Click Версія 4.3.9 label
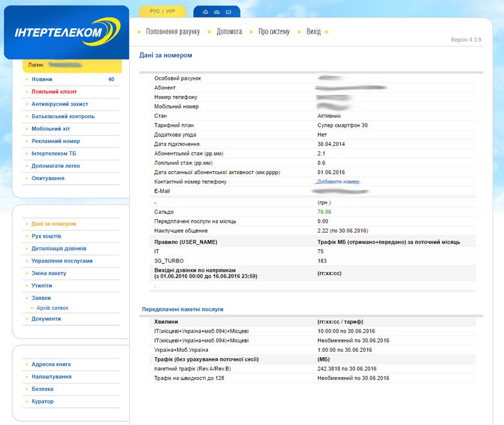Image resolution: width=504 pixels, height=425 pixels. [x=466, y=40]
